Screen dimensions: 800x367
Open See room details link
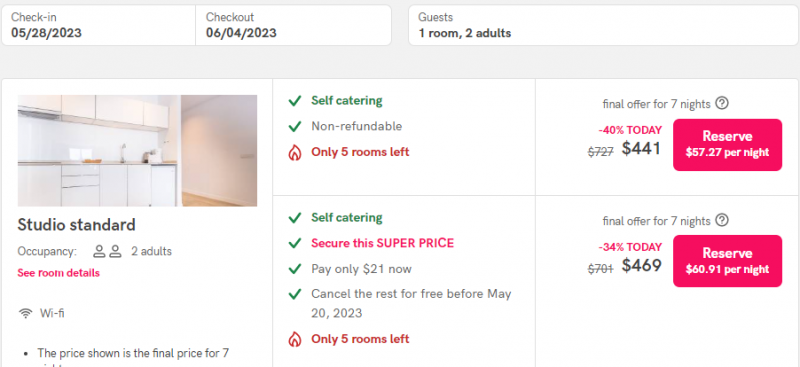coord(59,273)
